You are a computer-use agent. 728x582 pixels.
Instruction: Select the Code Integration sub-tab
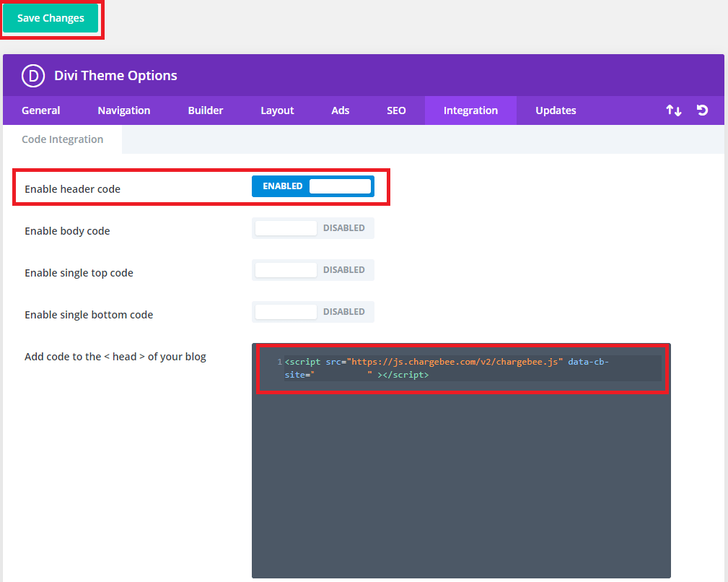pyautogui.click(x=62, y=139)
